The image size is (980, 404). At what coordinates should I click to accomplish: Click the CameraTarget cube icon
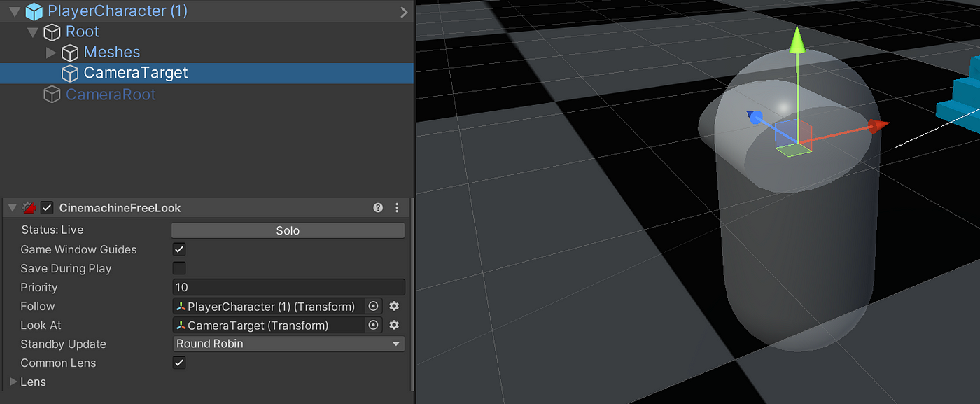pos(70,73)
